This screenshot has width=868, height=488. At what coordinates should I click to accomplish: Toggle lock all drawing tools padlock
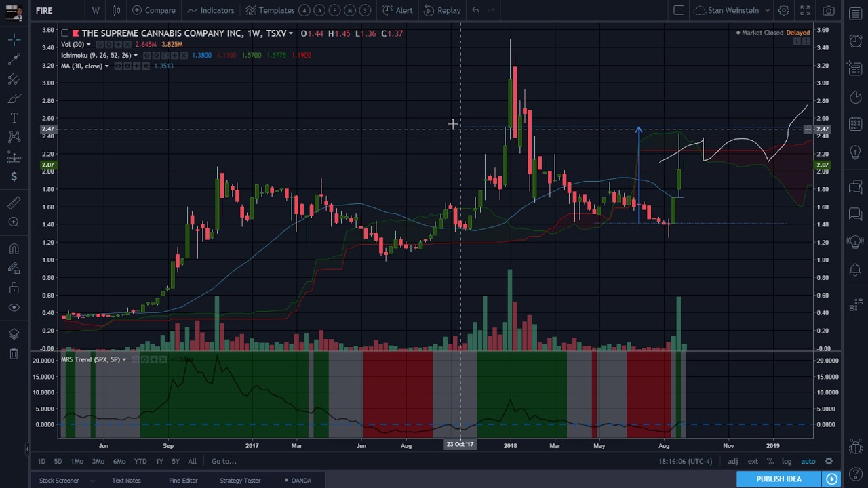pos(14,288)
